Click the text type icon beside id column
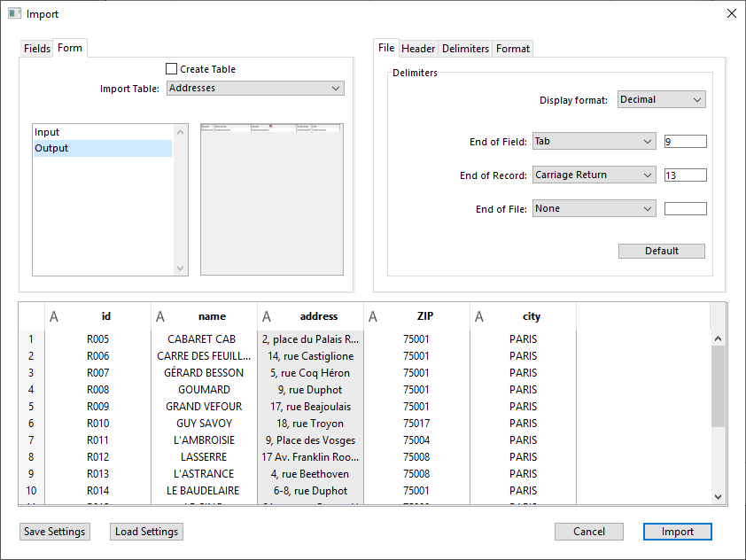The height and width of the screenshot is (560, 746). pos(54,316)
